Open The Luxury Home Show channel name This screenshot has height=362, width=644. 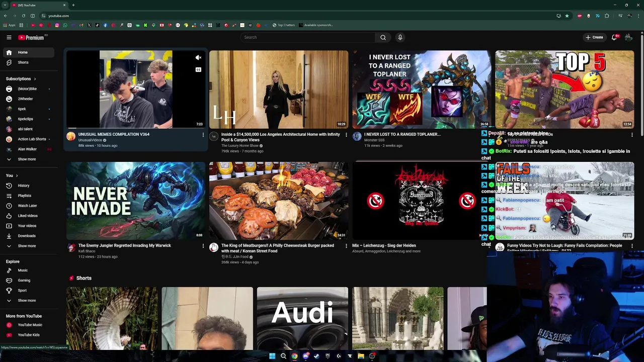[x=239, y=146]
